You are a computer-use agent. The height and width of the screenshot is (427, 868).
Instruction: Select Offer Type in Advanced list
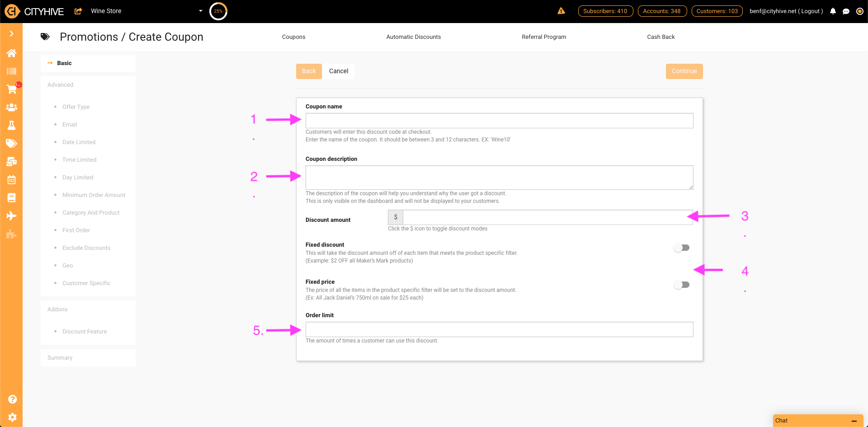click(76, 107)
